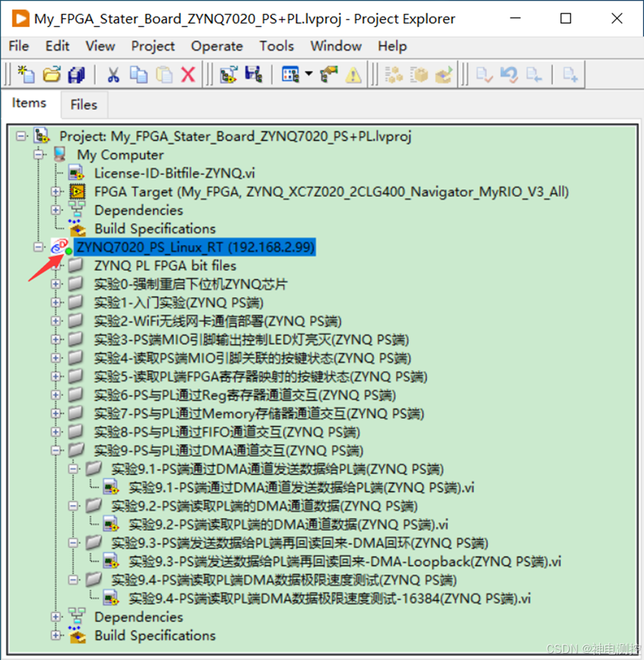Select the 实验9.1 VI file
Screen dimensions: 644x660
(301, 488)
